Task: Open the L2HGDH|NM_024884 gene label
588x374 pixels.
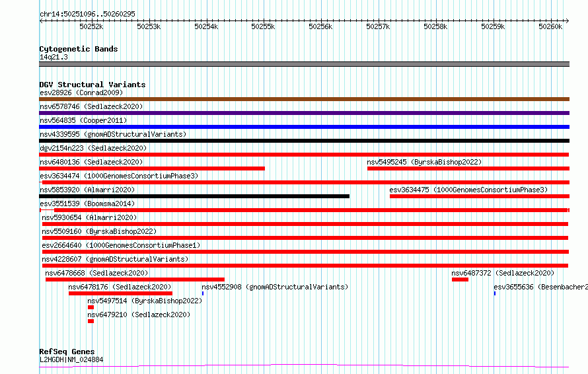Action: click(71, 359)
